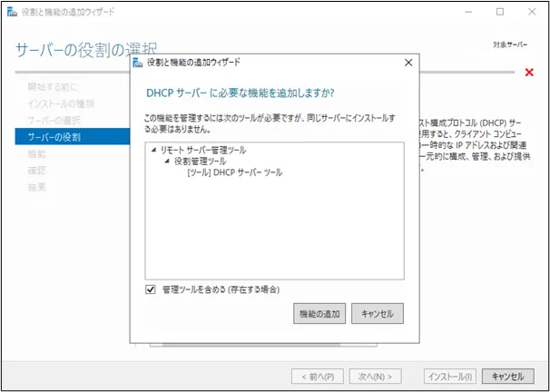Select the [ツール] DHCP サーバー ツール item
The width and height of the screenshot is (550, 392).
coord(234,172)
